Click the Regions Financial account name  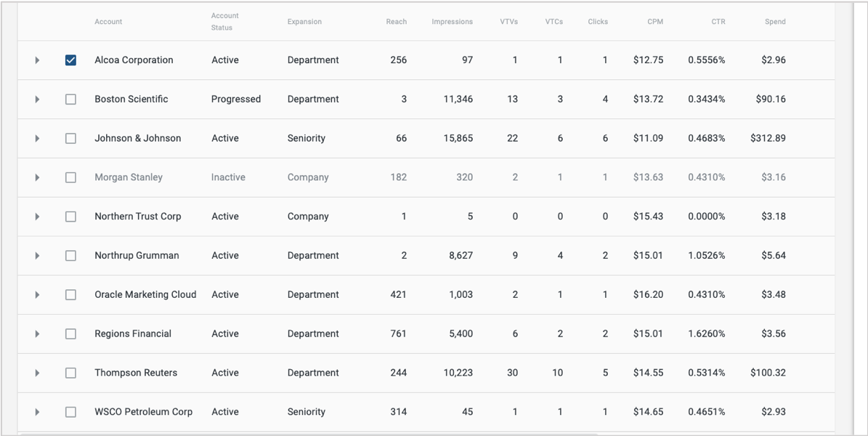click(x=133, y=334)
